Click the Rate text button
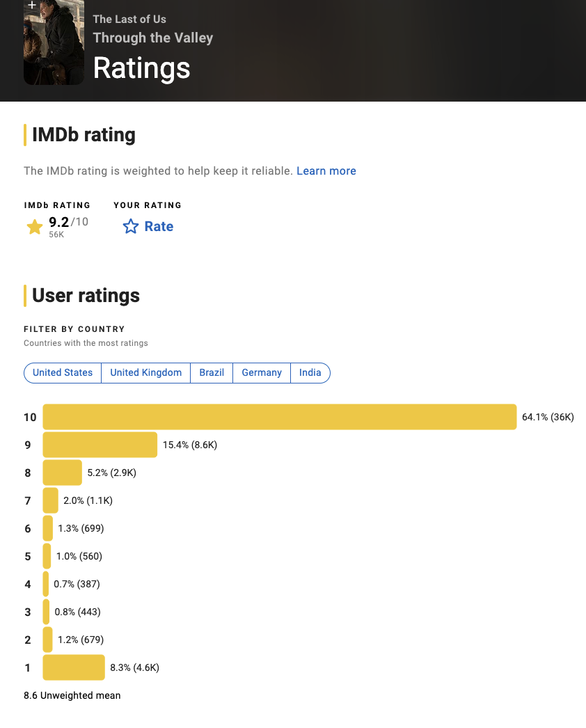Viewport: 586px width, 728px height. pos(159,226)
